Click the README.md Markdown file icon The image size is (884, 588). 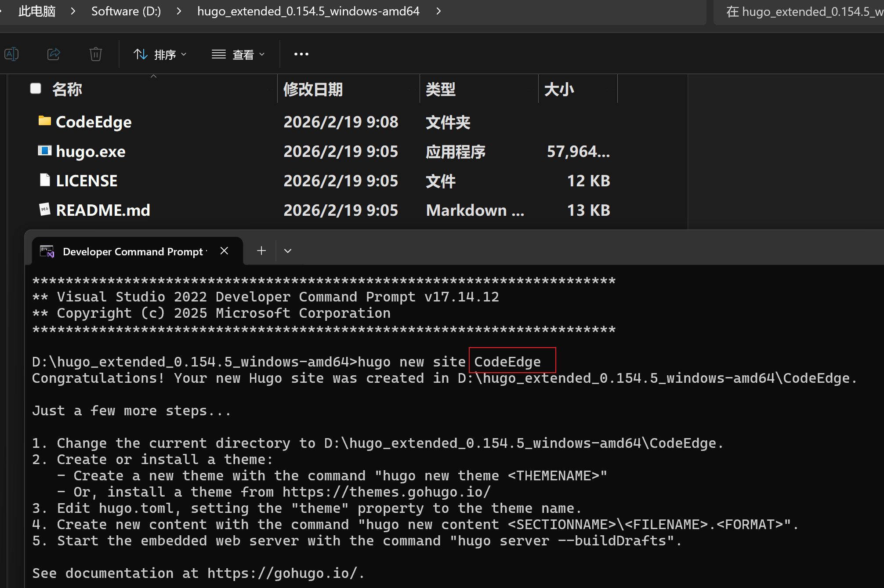44,209
